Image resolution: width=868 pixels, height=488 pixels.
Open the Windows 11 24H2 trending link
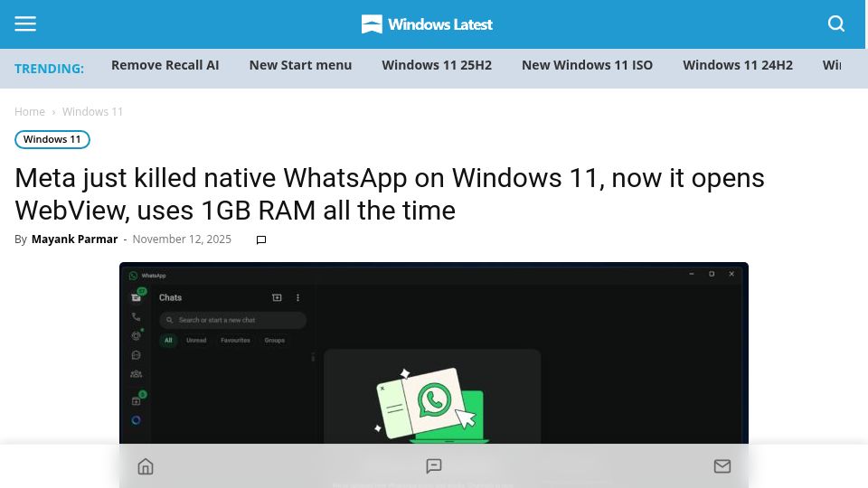[x=738, y=65]
